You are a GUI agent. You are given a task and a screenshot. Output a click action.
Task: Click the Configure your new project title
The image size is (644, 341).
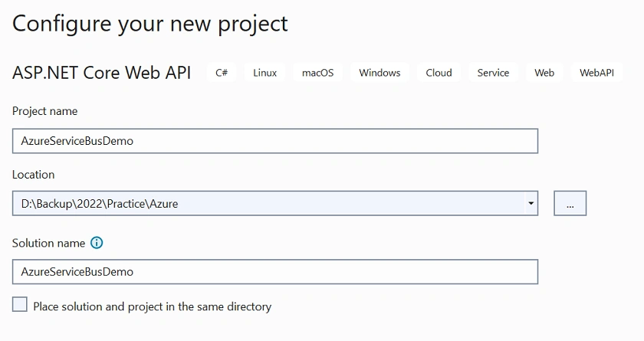(150, 24)
